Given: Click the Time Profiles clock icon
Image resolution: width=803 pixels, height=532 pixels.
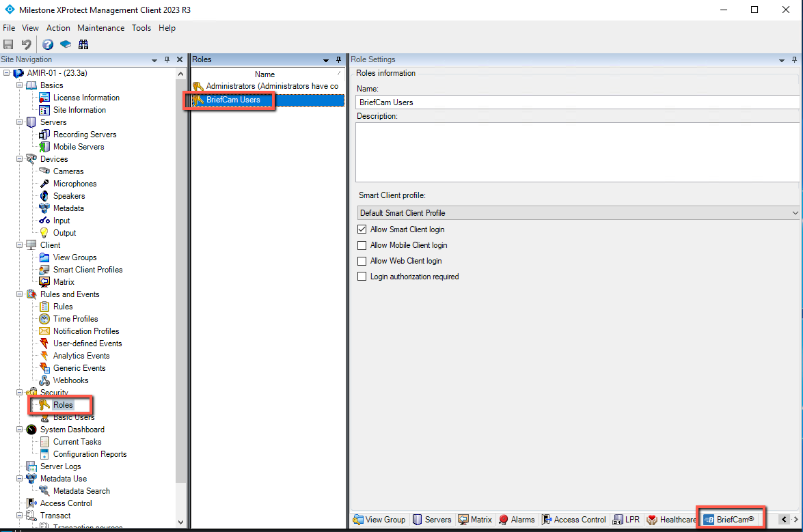Looking at the screenshot, I should (x=44, y=319).
